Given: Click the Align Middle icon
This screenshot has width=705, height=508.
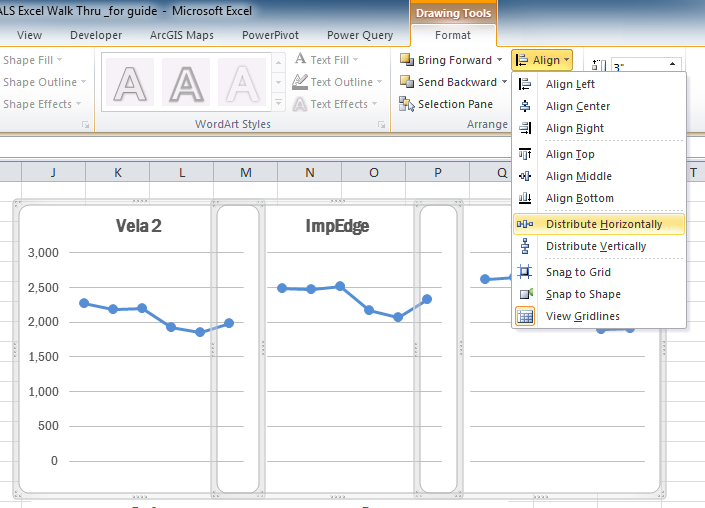Looking at the screenshot, I should 525,176.
